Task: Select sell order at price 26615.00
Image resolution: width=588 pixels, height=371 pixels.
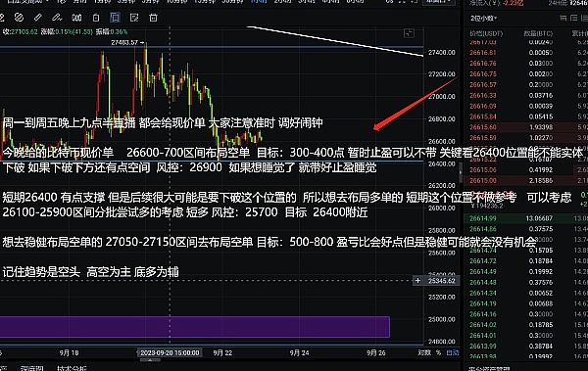Action: (x=525, y=180)
